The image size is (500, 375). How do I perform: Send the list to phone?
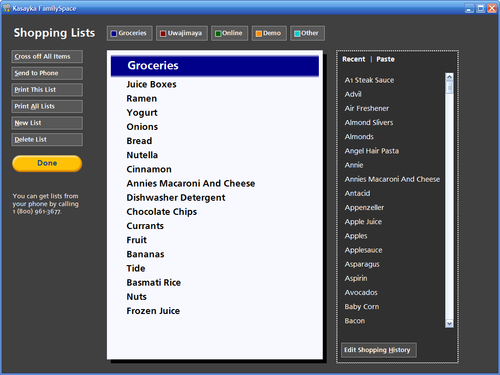47,73
